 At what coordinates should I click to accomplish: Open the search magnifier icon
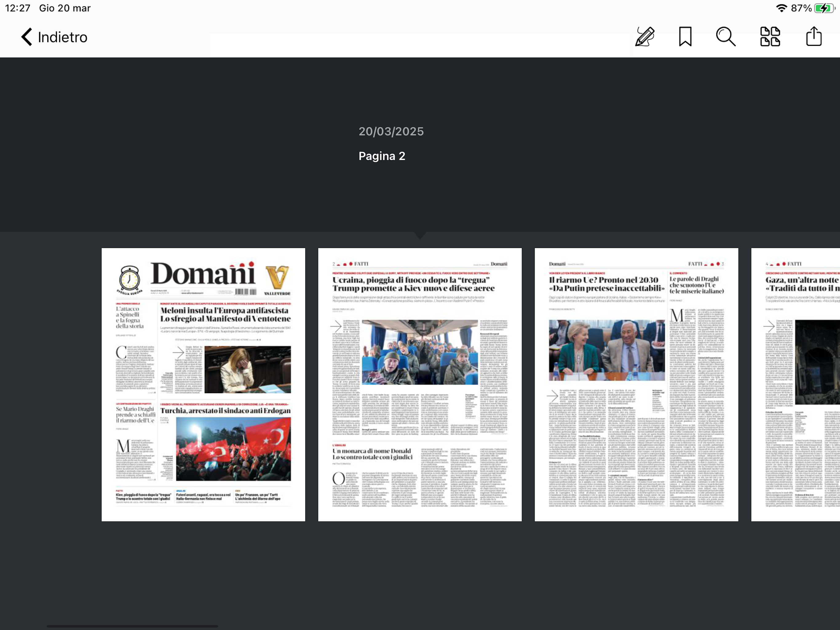pos(725,37)
